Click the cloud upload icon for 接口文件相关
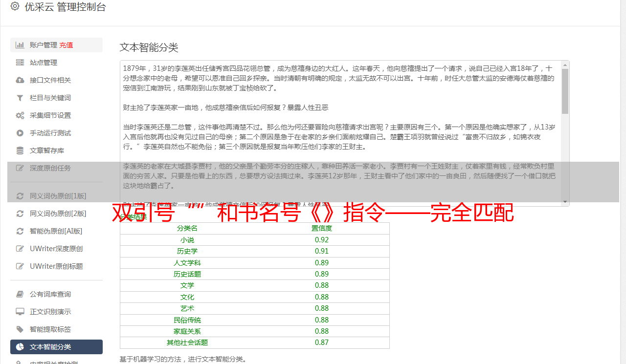This screenshot has width=626, height=364. [x=20, y=80]
